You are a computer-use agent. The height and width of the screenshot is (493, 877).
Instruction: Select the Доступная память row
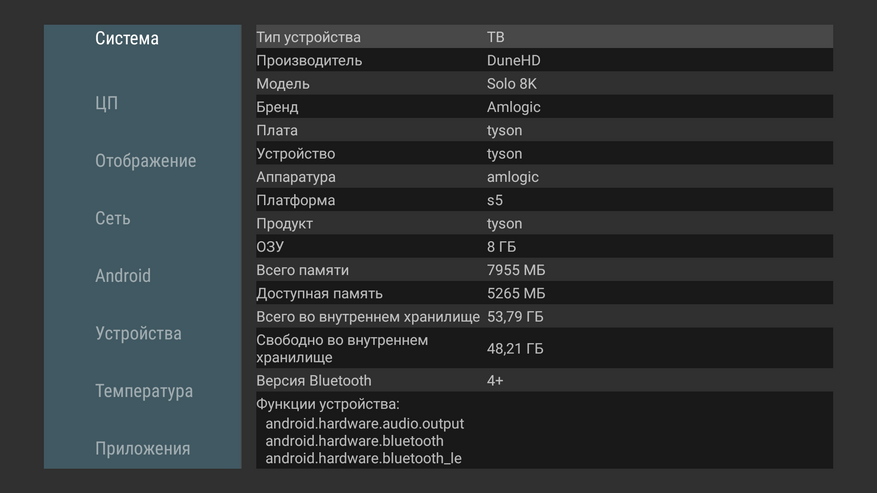point(543,293)
